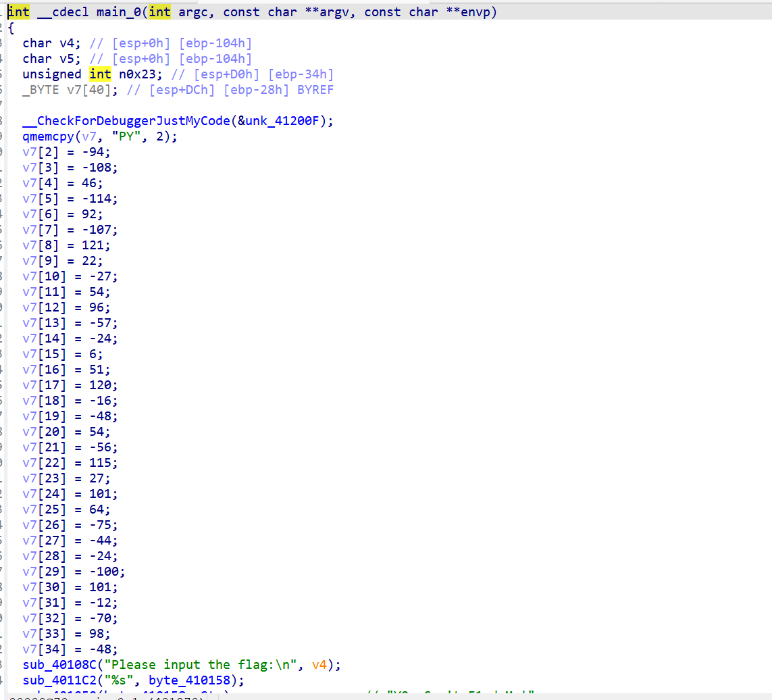This screenshot has height=700, width=772.
Task: Click the argc parameter
Action: point(193,11)
